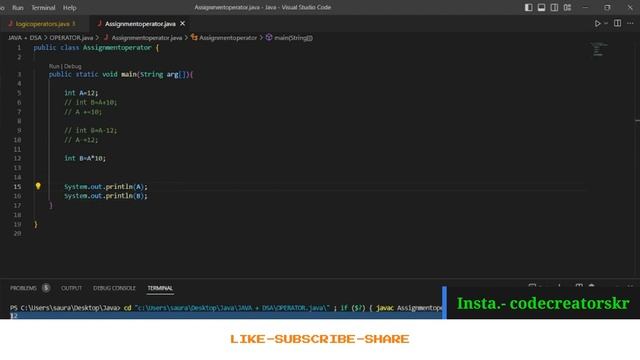The width and height of the screenshot is (640, 360).
Task: Click commented line '// int B=A+10;'
Action: [90, 102]
